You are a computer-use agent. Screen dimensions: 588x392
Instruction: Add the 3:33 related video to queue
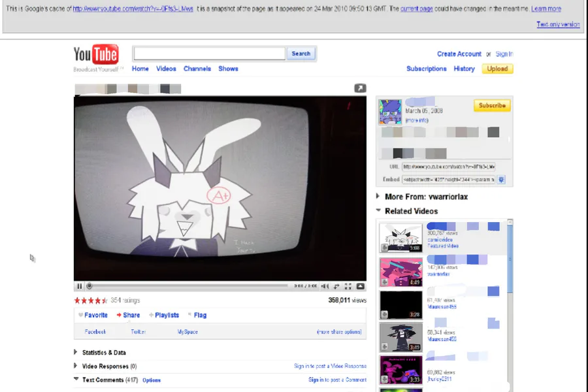(384, 379)
